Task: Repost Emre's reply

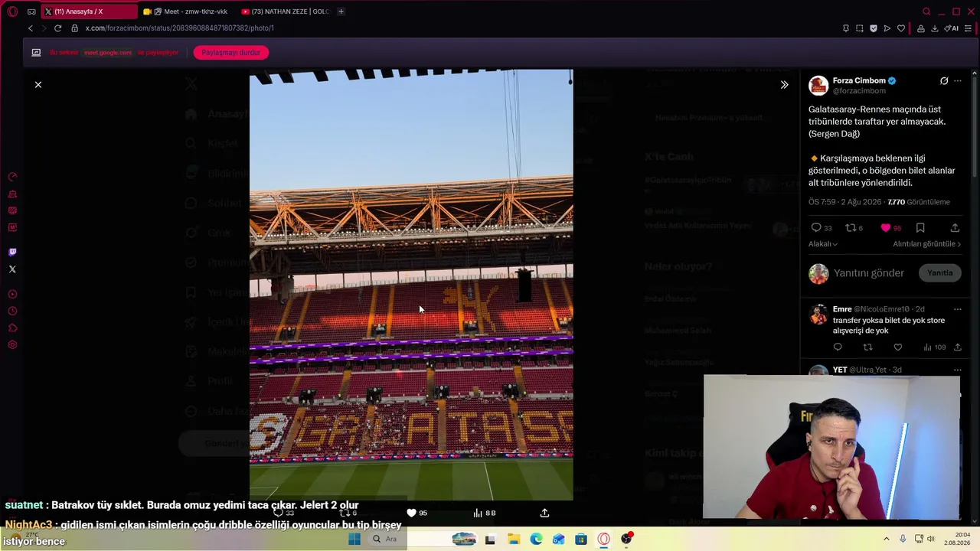Action: coord(867,347)
